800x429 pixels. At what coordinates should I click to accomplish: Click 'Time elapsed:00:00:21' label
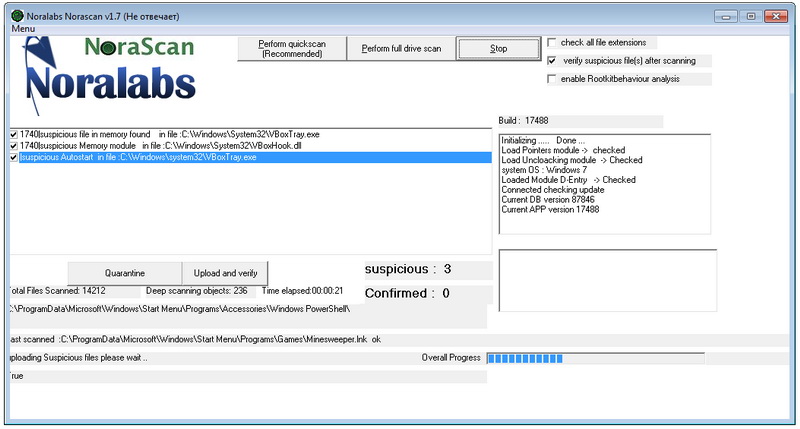point(302,291)
